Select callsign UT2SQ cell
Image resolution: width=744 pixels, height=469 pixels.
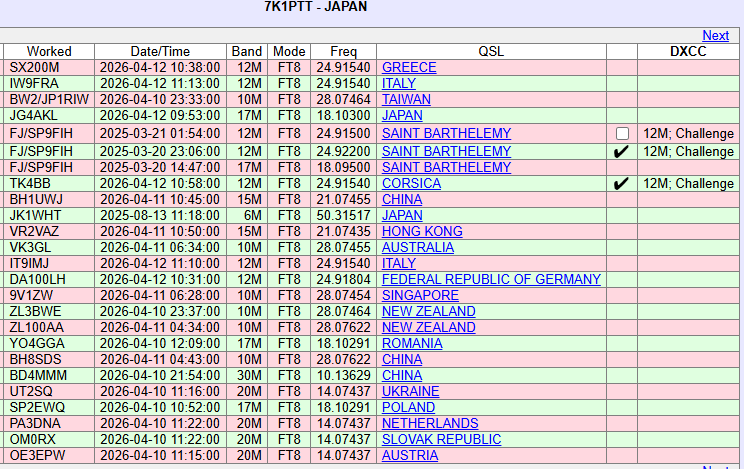(49, 392)
